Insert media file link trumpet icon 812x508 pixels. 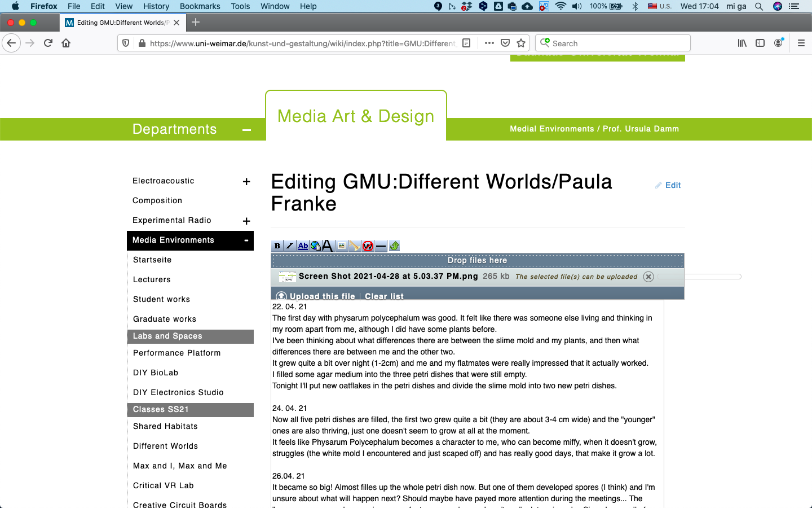point(355,246)
